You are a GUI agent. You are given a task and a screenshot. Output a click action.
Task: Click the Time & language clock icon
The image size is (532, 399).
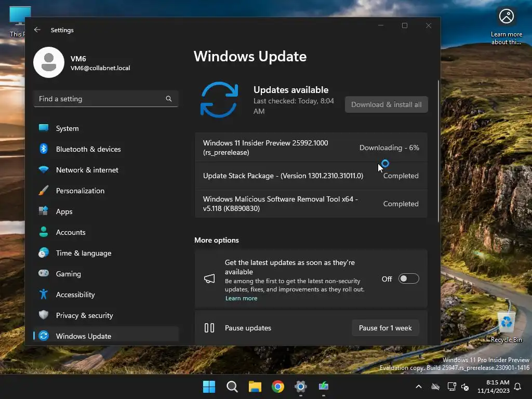pos(44,253)
